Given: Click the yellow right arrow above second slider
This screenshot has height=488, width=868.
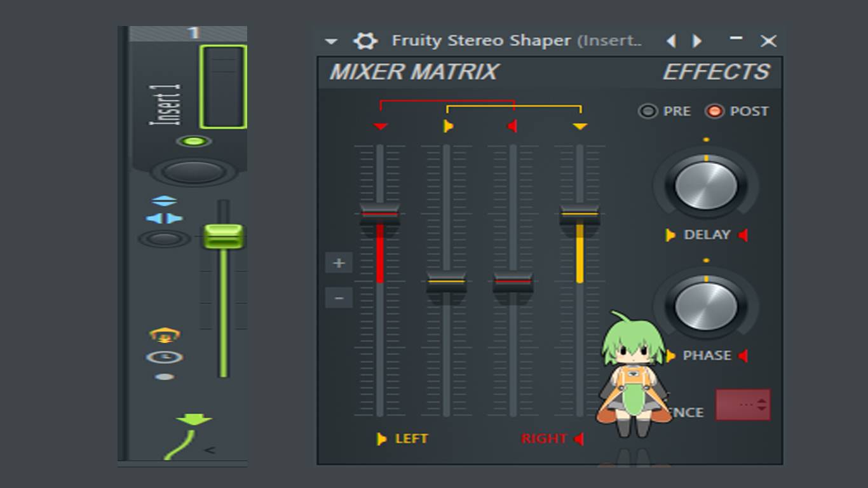Looking at the screenshot, I should (x=448, y=126).
